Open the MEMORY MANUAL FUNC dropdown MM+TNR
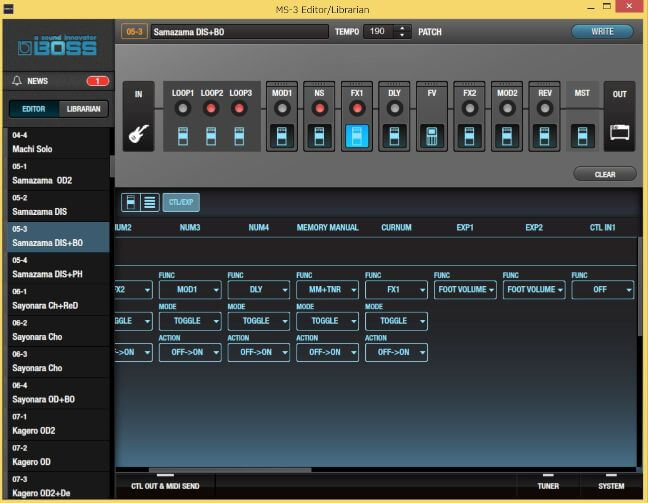The height and width of the screenshot is (503, 648). (327, 290)
